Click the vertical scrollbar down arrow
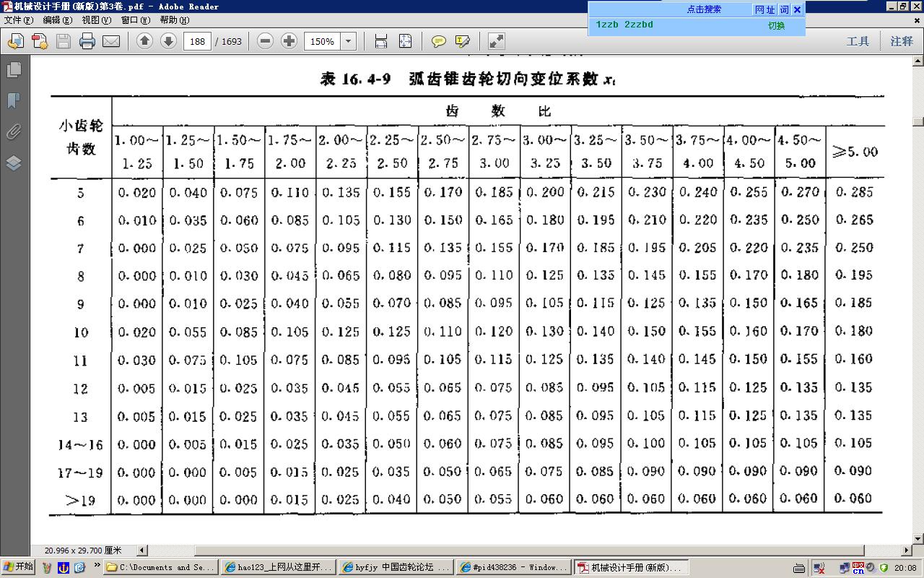The width and height of the screenshot is (924, 578). pyautogui.click(x=918, y=539)
